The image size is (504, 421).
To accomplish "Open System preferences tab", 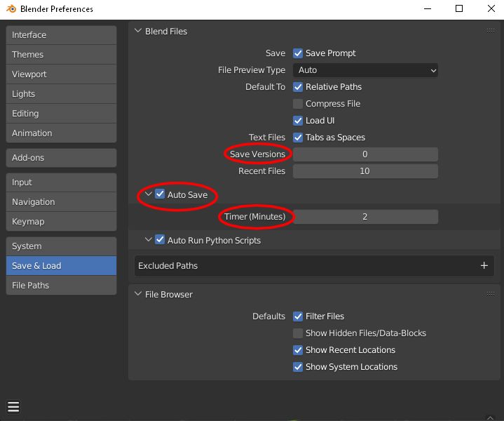I will 61,246.
